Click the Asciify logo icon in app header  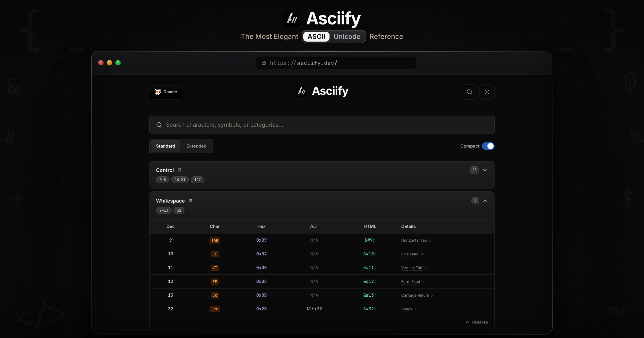coord(302,91)
